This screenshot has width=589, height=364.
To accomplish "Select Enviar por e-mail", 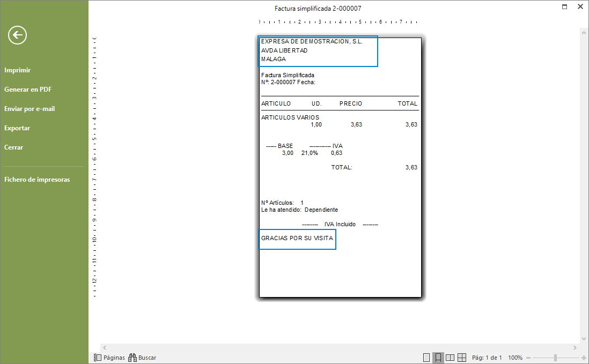I will tap(30, 109).
